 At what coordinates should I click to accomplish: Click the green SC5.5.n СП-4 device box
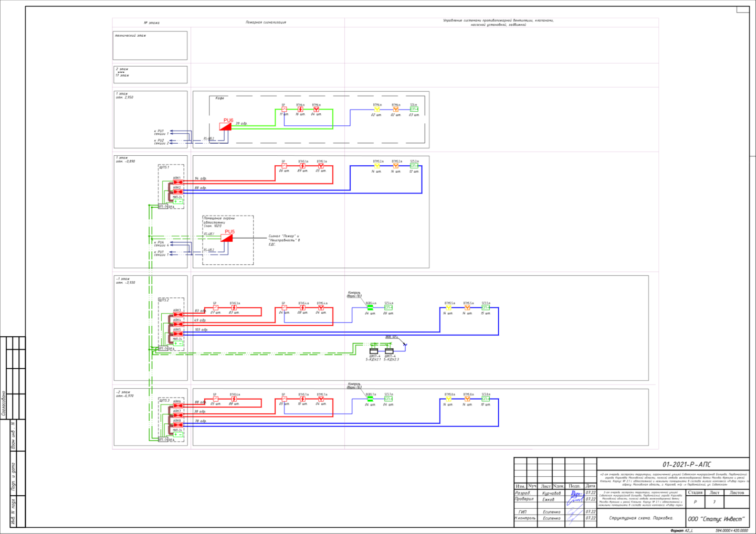click(x=486, y=307)
